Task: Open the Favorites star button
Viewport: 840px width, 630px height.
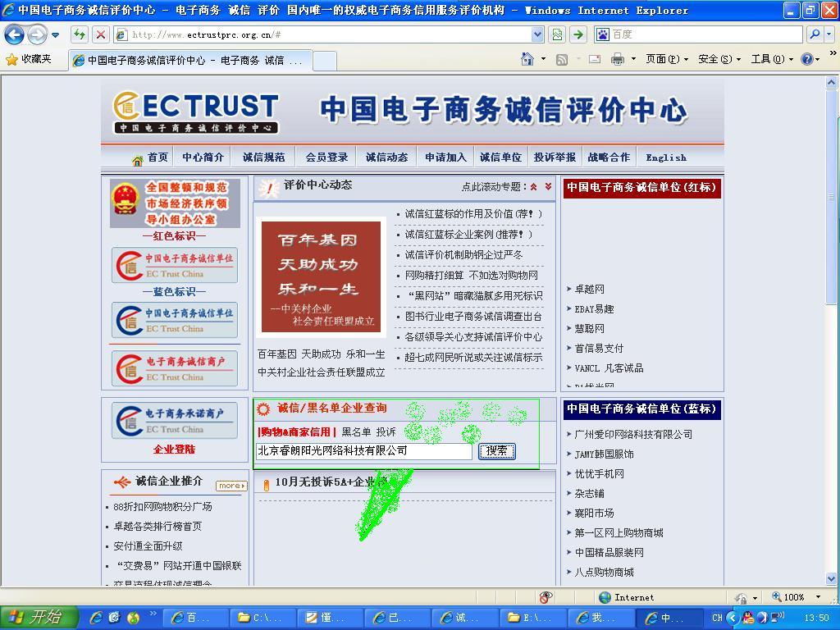Action: (29, 59)
